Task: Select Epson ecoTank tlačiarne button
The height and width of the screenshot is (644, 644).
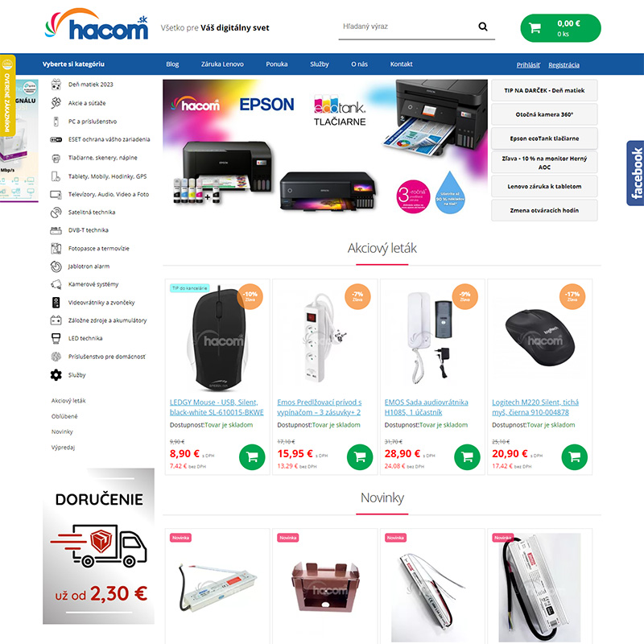Action: pyautogui.click(x=544, y=138)
